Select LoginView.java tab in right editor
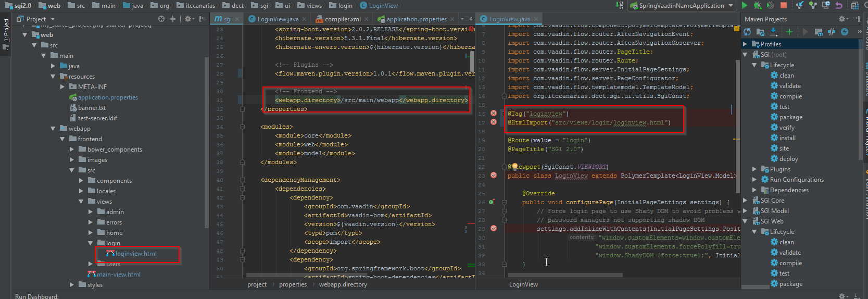Screen dimensions: 868x299 point(510,19)
